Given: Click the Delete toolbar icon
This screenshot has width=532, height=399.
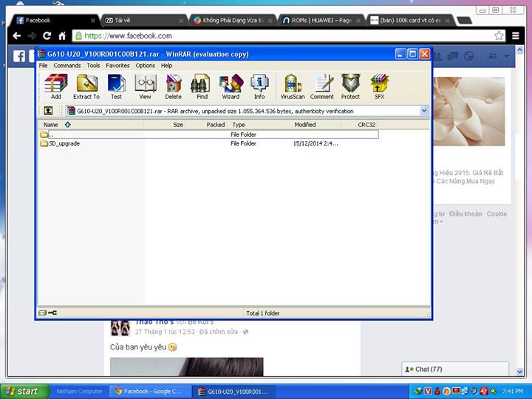Looking at the screenshot, I should click(173, 86).
